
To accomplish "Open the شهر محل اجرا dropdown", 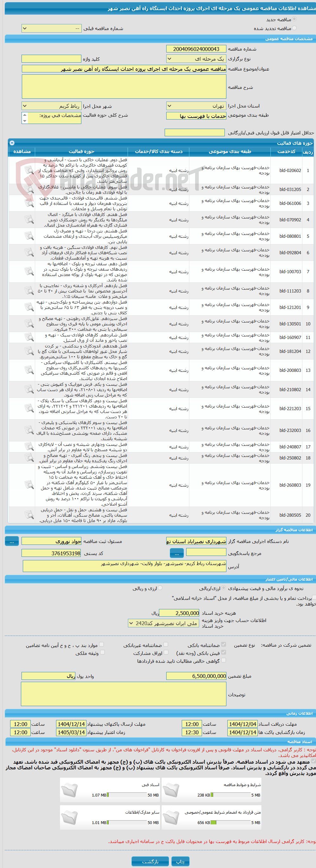I will click(51, 106).
